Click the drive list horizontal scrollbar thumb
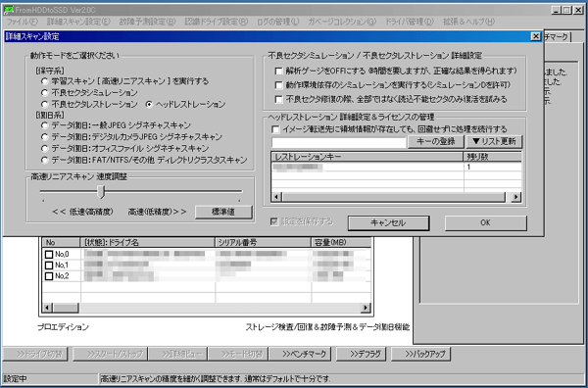The height and width of the screenshot is (388, 588). point(66,309)
